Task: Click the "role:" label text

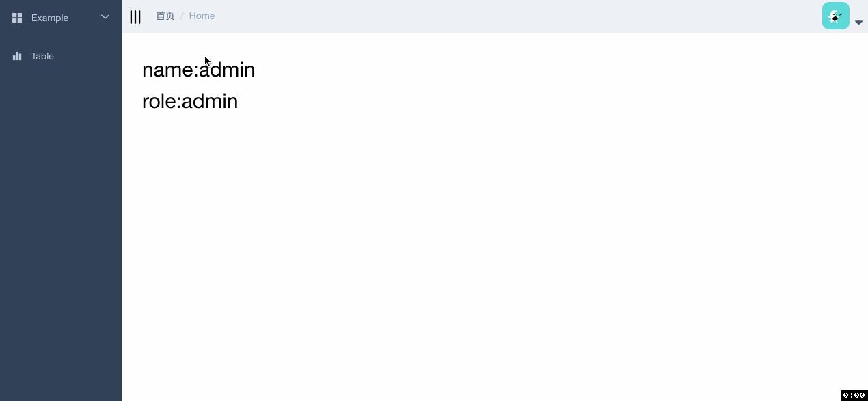Action: click(161, 101)
